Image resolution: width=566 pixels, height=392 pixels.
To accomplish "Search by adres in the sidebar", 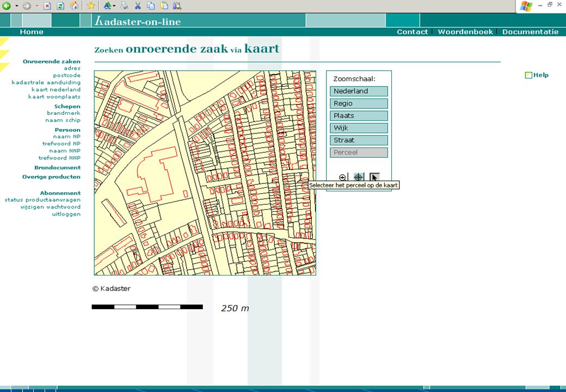I will pyautogui.click(x=72, y=68).
